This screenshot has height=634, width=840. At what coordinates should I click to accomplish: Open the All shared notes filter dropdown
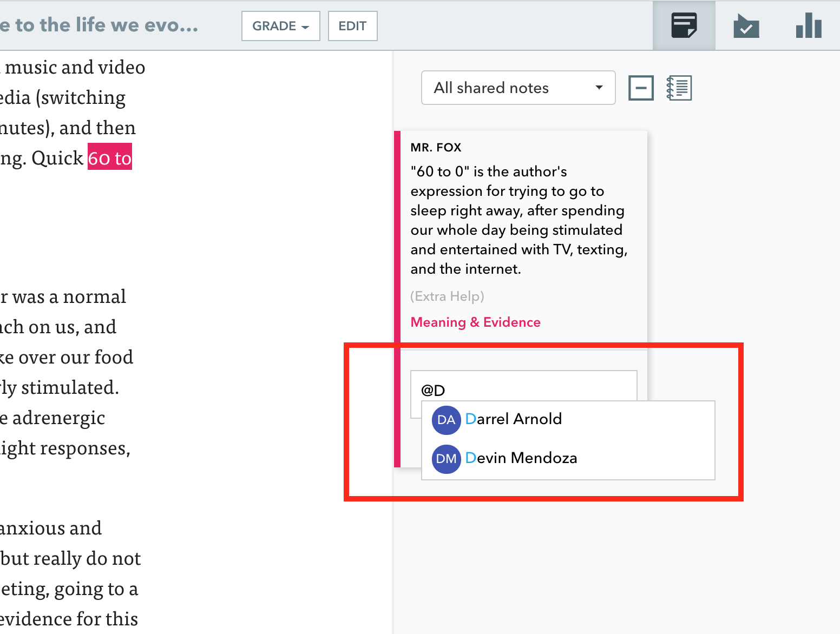(x=517, y=88)
